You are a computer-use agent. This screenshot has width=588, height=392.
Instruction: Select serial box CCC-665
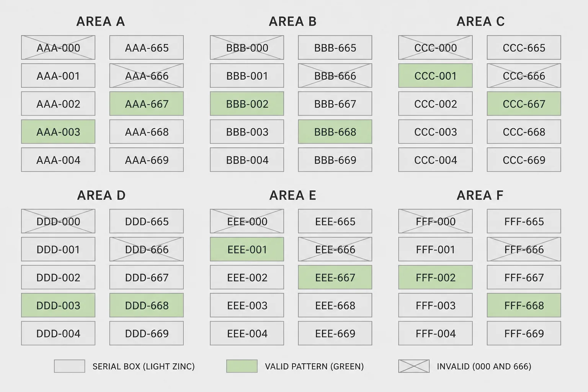524,47
